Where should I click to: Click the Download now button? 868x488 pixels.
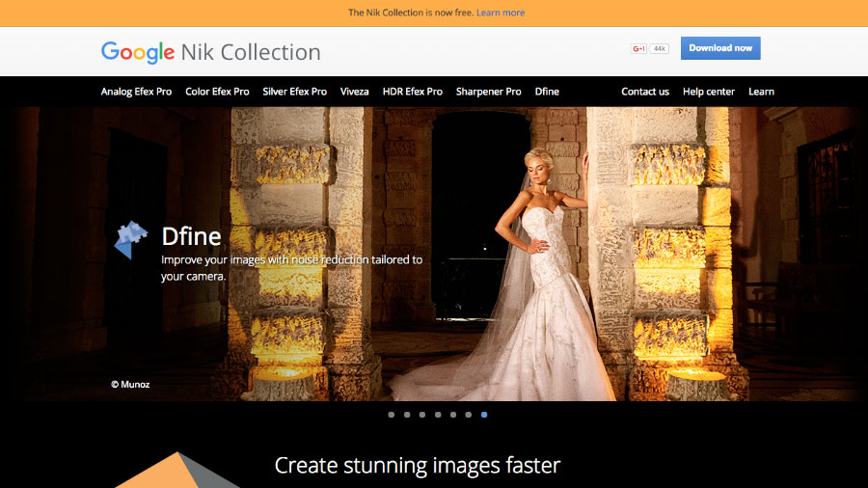[720, 48]
